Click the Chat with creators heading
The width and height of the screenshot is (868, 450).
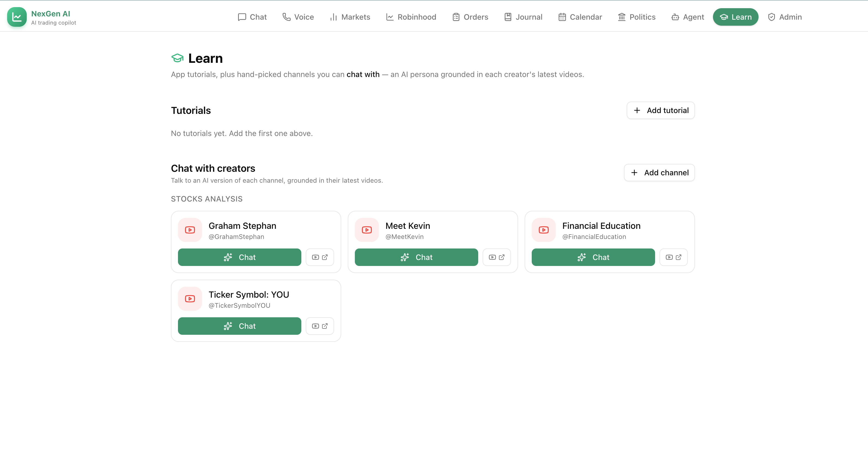(213, 168)
